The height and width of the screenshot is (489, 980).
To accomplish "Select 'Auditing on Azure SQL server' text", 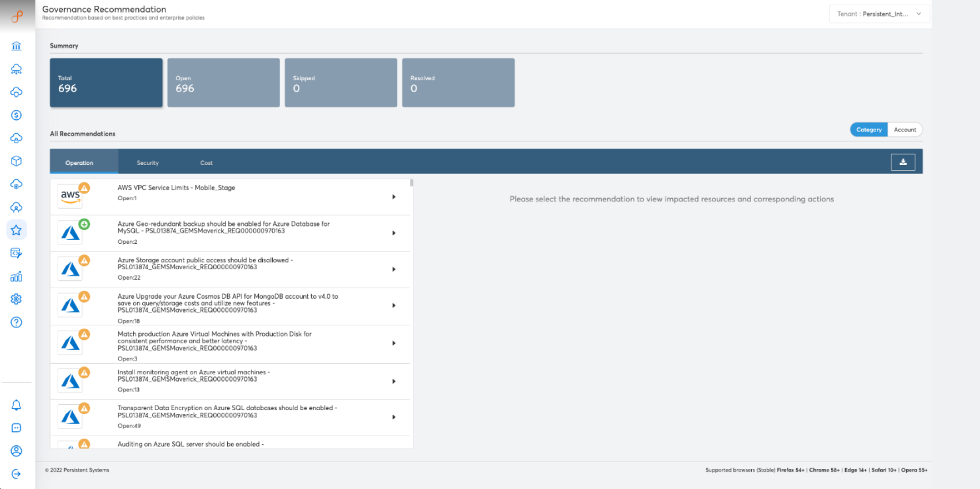I will 191,444.
